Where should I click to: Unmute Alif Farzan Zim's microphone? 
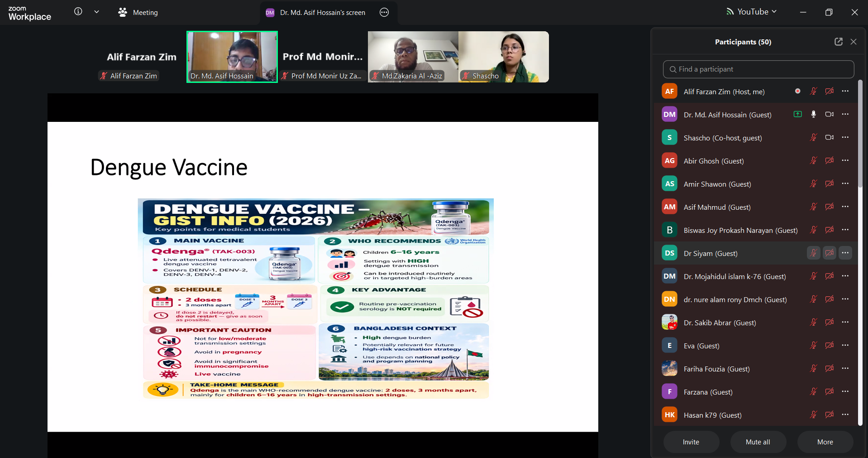(x=813, y=91)
